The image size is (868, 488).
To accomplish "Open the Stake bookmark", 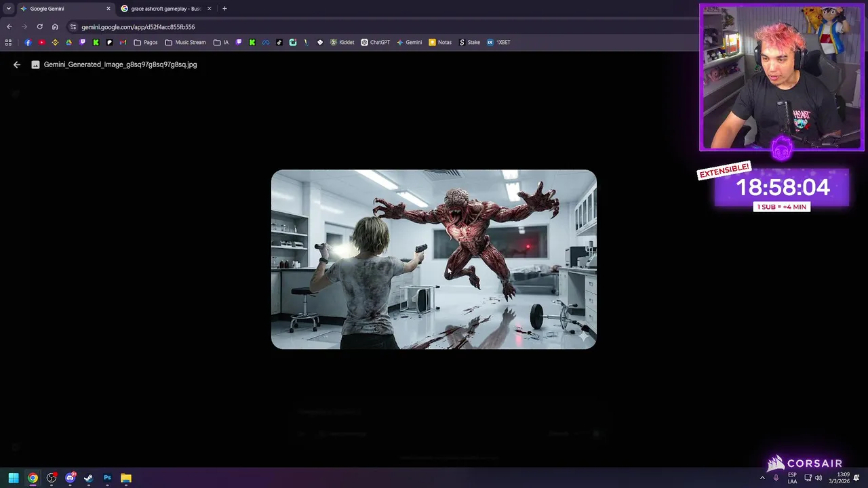I will (x=469, y=42).
